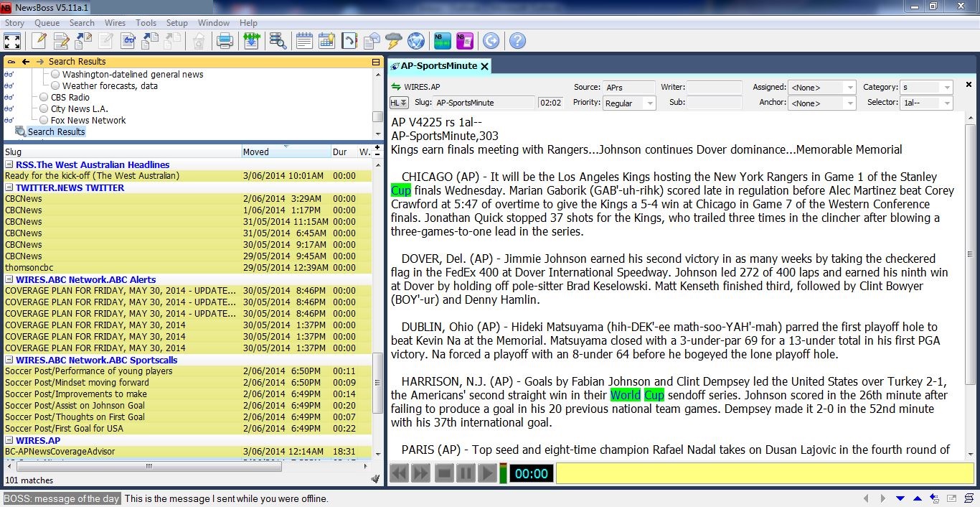Create a new story with the pencil-and-page icon
Viewport: 980px width, 507px height.
tap(39, 41)
